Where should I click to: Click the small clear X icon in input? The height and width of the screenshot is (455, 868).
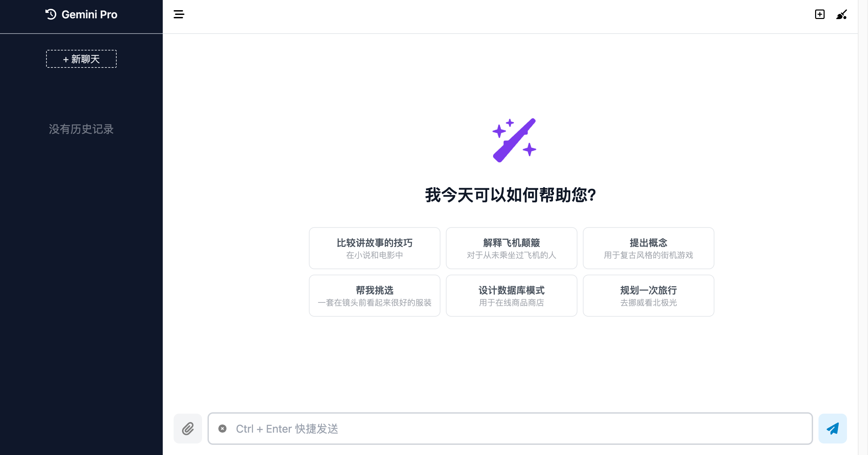[222, 429]
